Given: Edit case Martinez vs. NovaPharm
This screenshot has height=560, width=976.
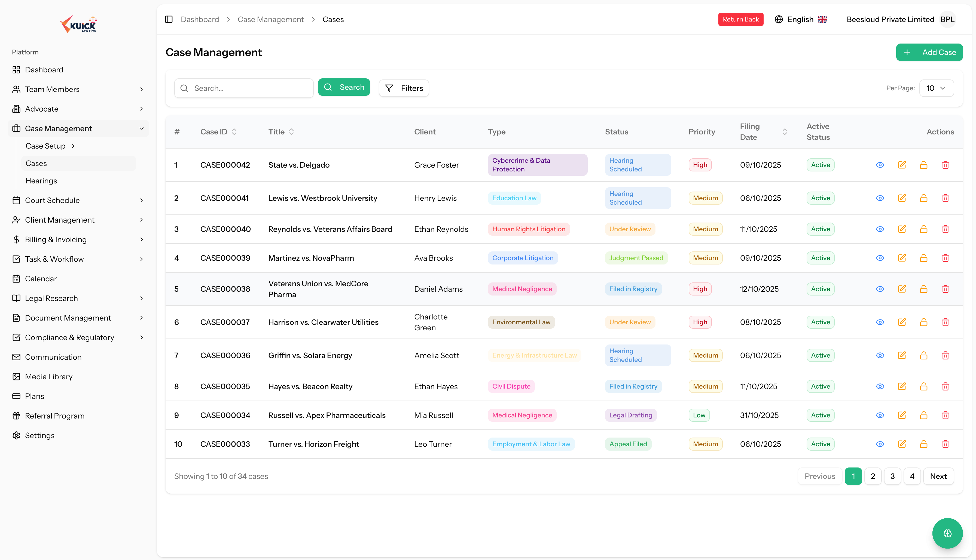Looking at the screenshot, I should pyautogui.click(x=902, y=258).
